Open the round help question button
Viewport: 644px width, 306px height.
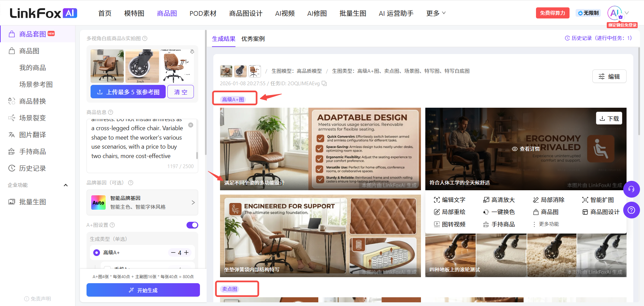[x=631, y=210]
